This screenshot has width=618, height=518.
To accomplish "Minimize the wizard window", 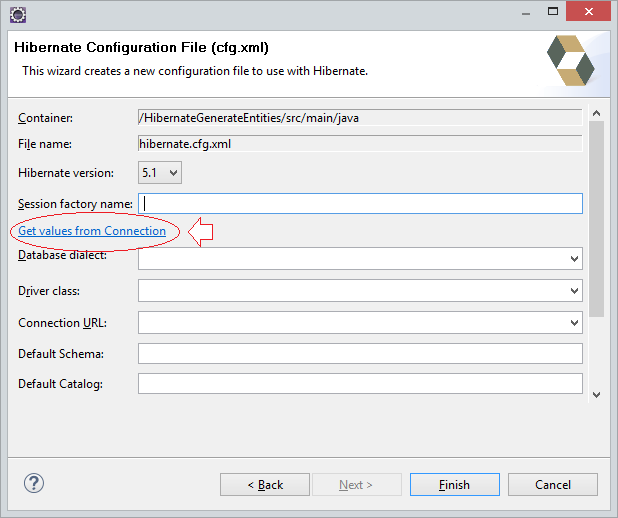I will pos(526,12).
